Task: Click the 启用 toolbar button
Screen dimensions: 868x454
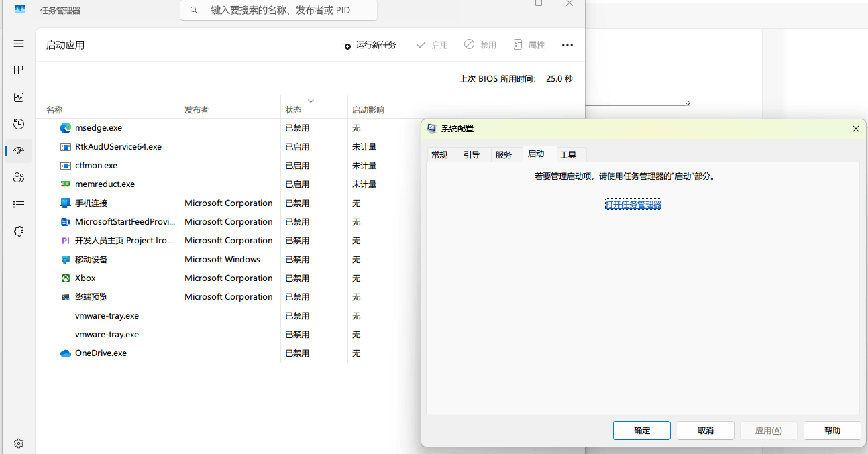Action: 432,45
